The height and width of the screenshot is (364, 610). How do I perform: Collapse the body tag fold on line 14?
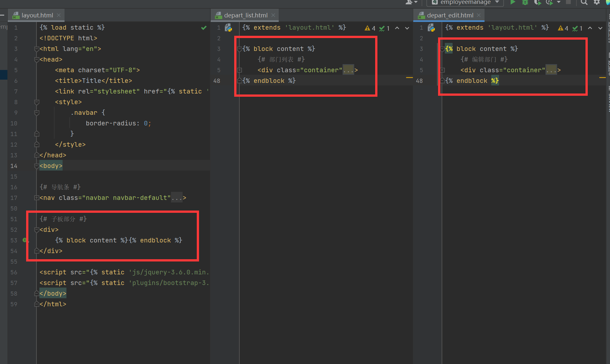pos(37,166)
